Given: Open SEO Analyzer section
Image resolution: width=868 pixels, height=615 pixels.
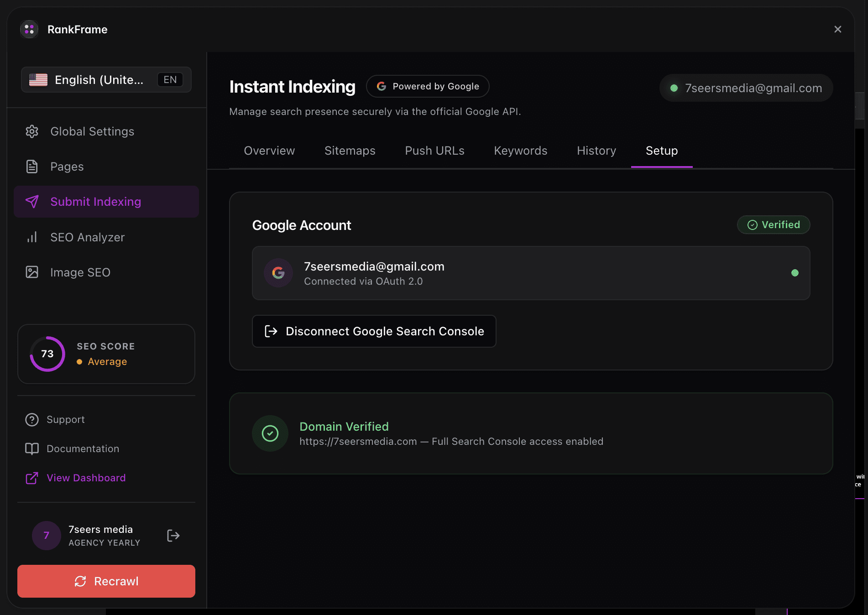Looking at the screenshot, I should click(106, 237).
